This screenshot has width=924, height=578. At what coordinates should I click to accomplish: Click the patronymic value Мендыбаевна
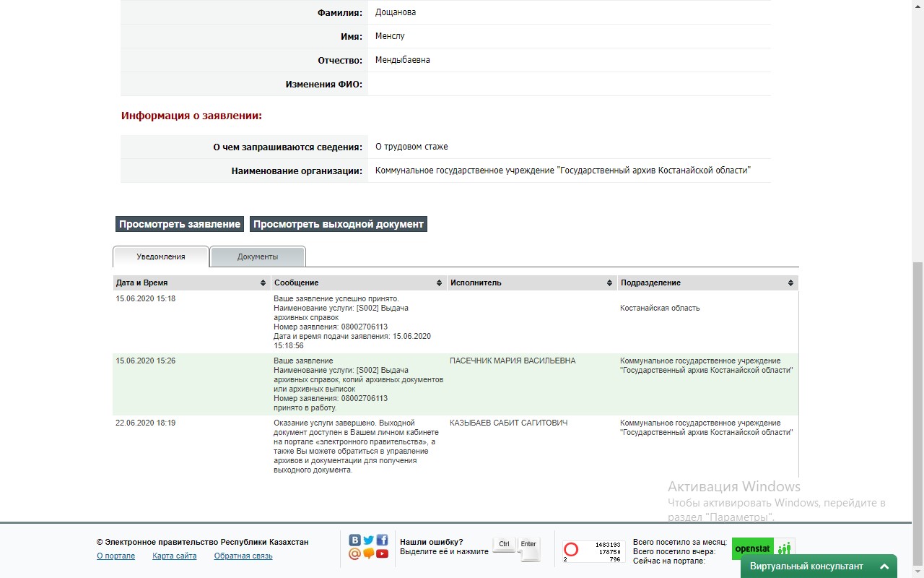(403, 60)
